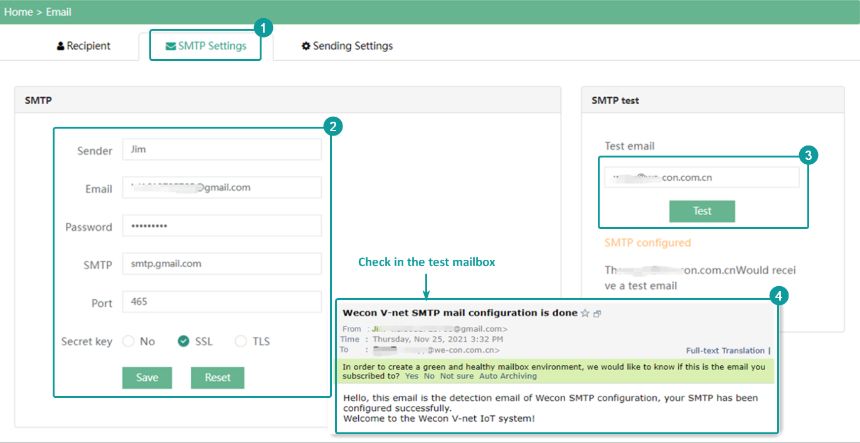Viewport: 860px width, 443px height.
Task: Click the Save button
Action: click(x=147, y=378)
